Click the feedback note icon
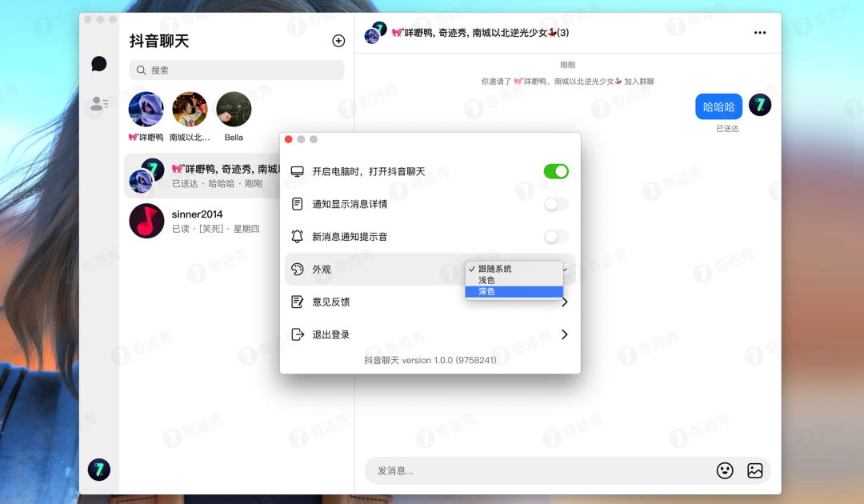 tap(298, 302)
